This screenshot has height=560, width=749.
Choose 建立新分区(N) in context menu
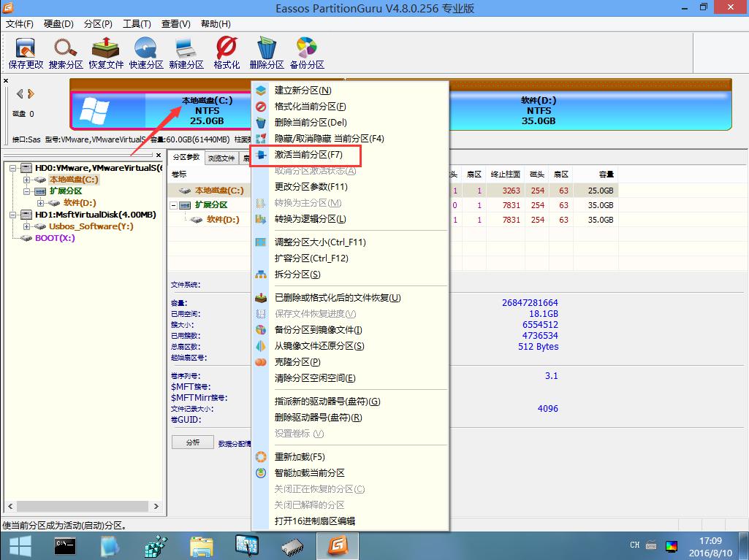pyautogui.click(x=350, y=91)
